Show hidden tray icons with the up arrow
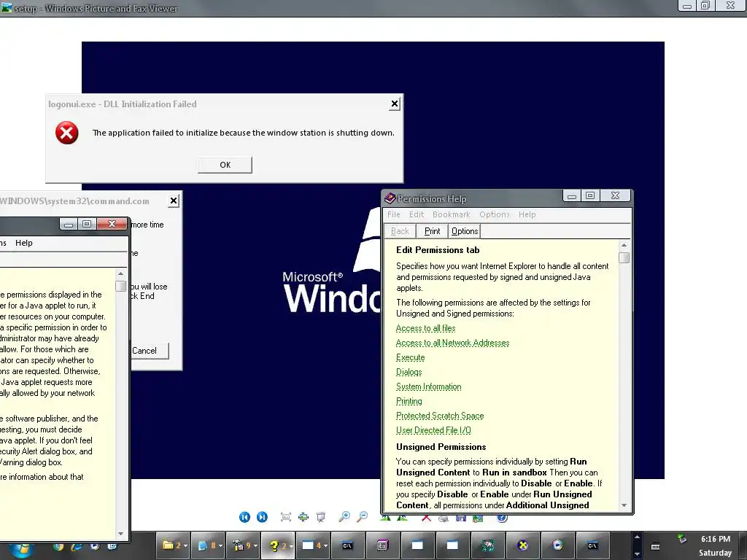The height and width of the screenshot is (560, 747). [x=637, y=537]
